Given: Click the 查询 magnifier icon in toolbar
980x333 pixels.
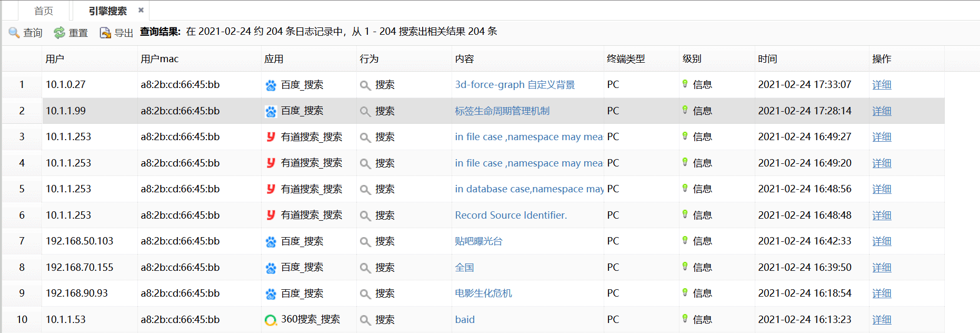Looking at the screenshot, I should click(14, 33).
